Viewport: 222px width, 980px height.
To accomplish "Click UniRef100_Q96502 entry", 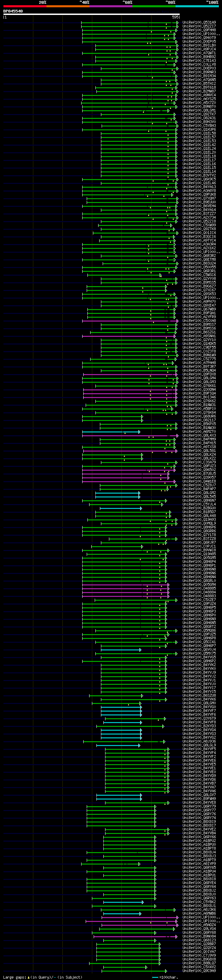I will tap(199, 470).
